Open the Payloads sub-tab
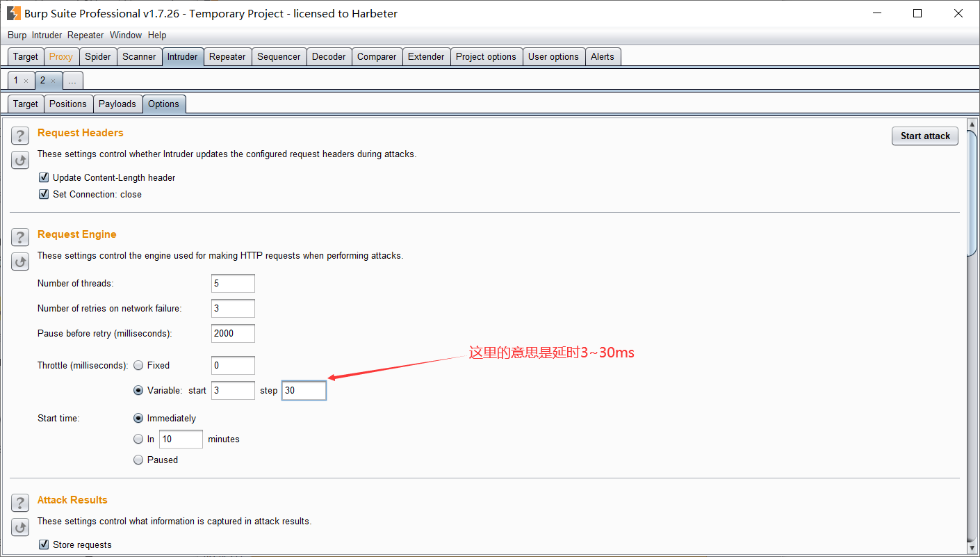This screenshot has width=980, height=557. click(x=117, y=104)
